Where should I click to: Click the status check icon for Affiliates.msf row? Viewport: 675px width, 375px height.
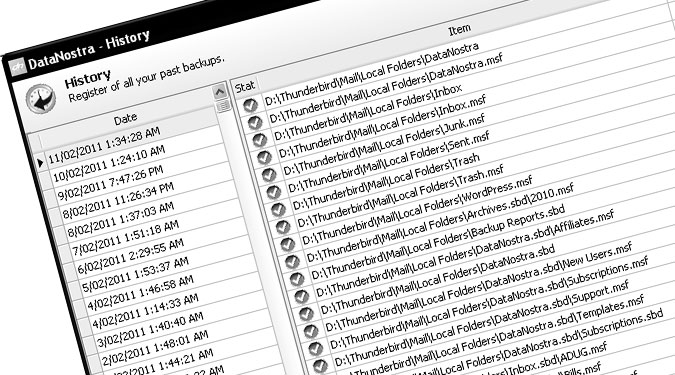coord(301,296)
